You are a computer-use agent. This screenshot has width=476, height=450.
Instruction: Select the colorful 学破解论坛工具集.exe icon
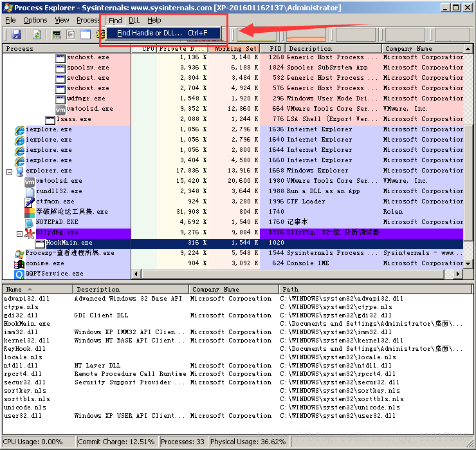pyautogui.click(x=30, y=212)
